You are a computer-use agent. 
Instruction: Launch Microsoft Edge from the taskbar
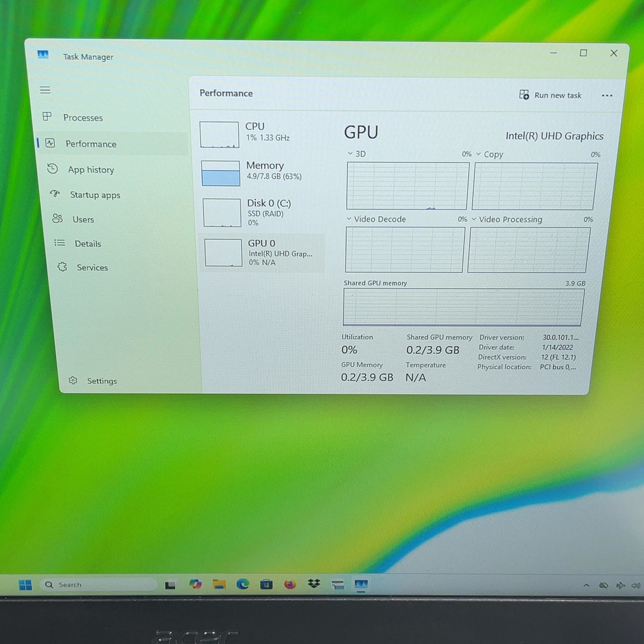tap(243, 584)
